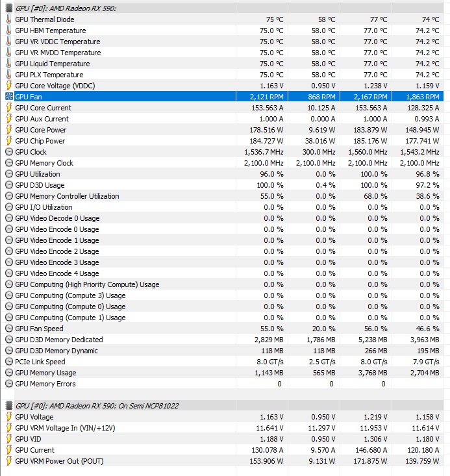The height and width of the screenshot is (476, 450).
Task: Click the fan icon on the GPU Fan row
Action: click(x=9, y=97)
